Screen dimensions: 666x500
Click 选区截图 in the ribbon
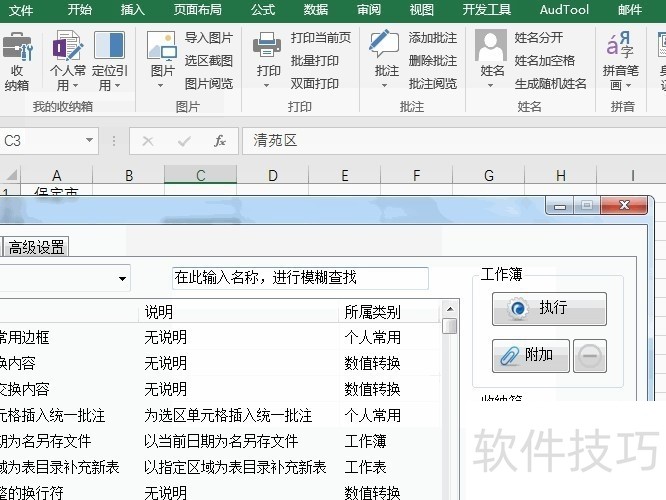coord(209,61)
